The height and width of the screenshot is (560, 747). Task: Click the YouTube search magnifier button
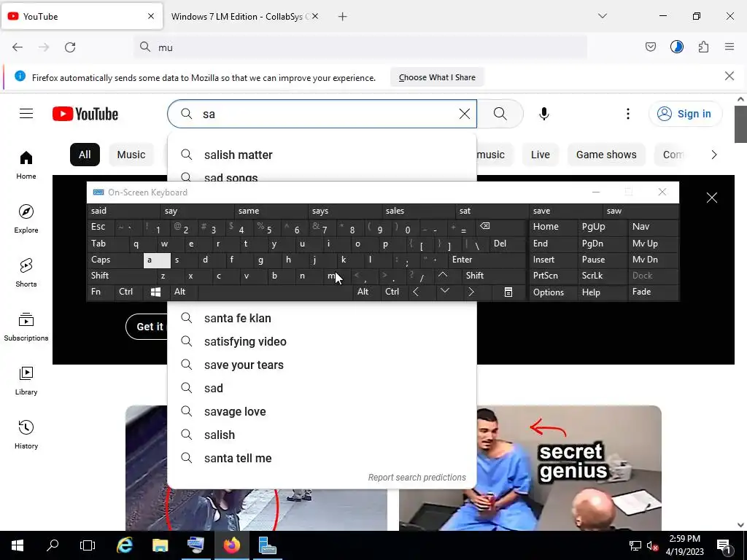pos(500,114)
